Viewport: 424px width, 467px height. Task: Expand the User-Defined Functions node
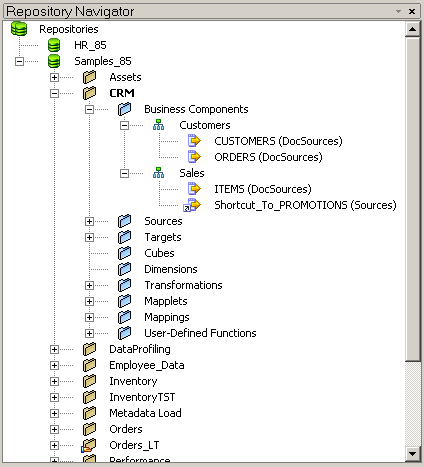tap(89, 333)
